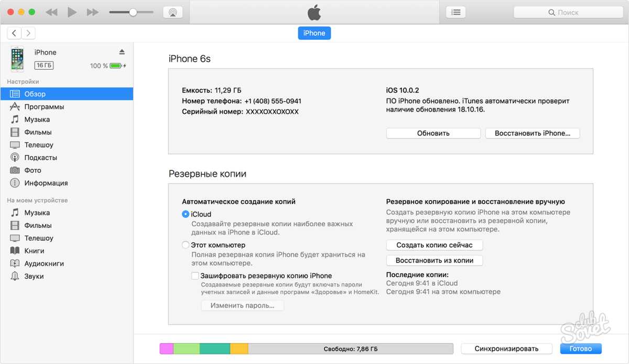Image resolution: width=629 pixels, height=364 pixels.
Task: Select Этот компьютер backup option
Action: click(x=186, y=245)
